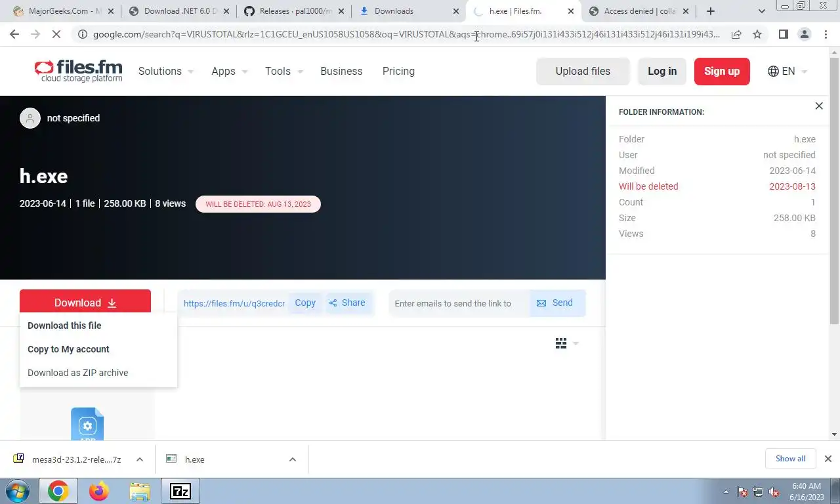Click the user avatar icon beside 'not specified'
This screenshot has height=504, width=840.
[x=30, y=118]
